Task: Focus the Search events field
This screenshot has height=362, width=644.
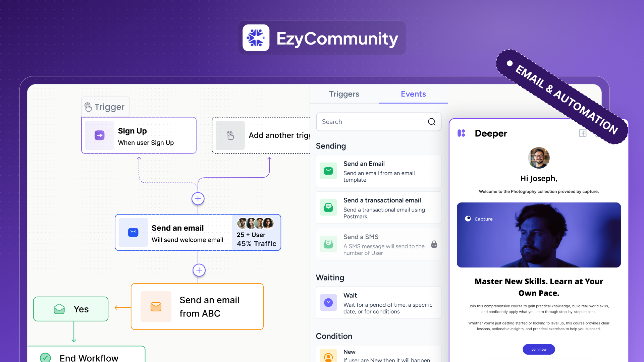Action: [x=379, y=122]
